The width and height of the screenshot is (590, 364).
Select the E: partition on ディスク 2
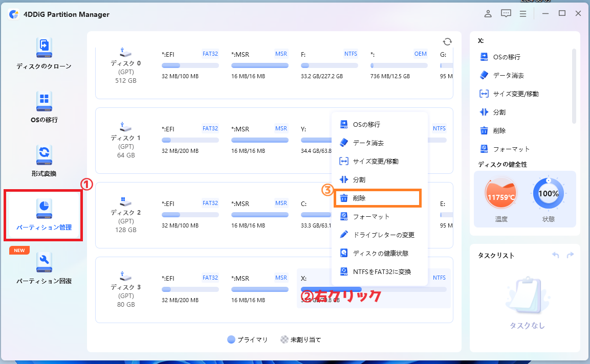[446, 214]
